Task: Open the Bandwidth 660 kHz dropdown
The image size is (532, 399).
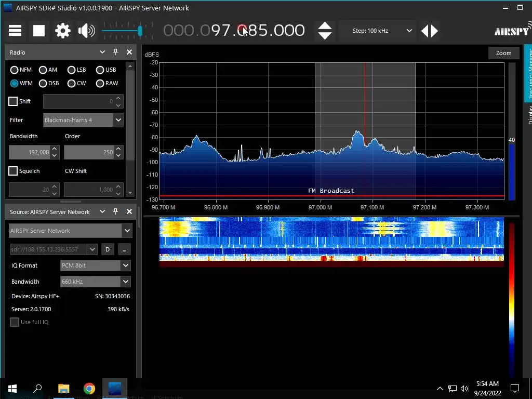Action: pyautogui.click(x=96, y=282)
